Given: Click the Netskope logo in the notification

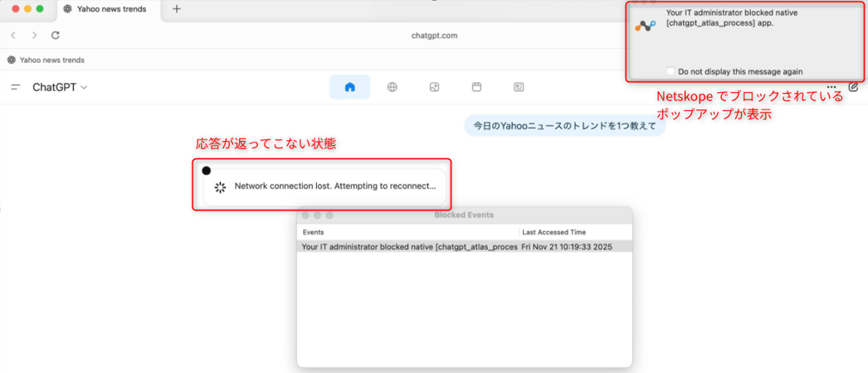Looking at the screenshot, I should 645,25.
